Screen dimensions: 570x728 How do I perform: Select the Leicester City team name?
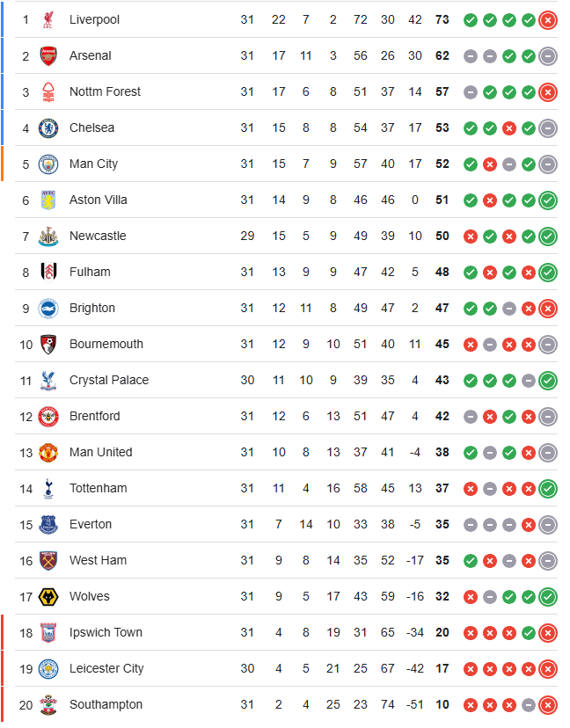click(x=106, y=668)
